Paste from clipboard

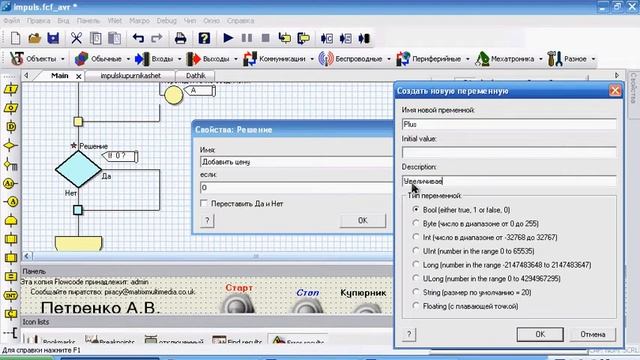coord(114,38)
